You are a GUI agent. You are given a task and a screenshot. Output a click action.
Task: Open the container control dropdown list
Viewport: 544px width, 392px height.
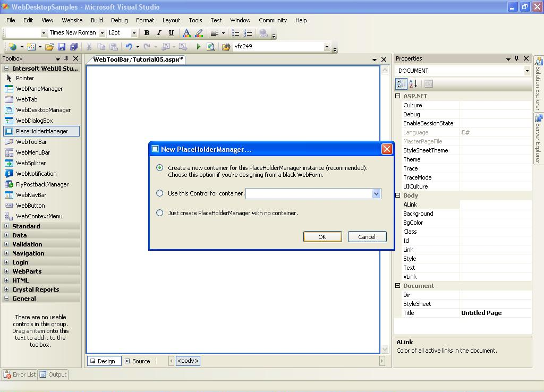376,193
